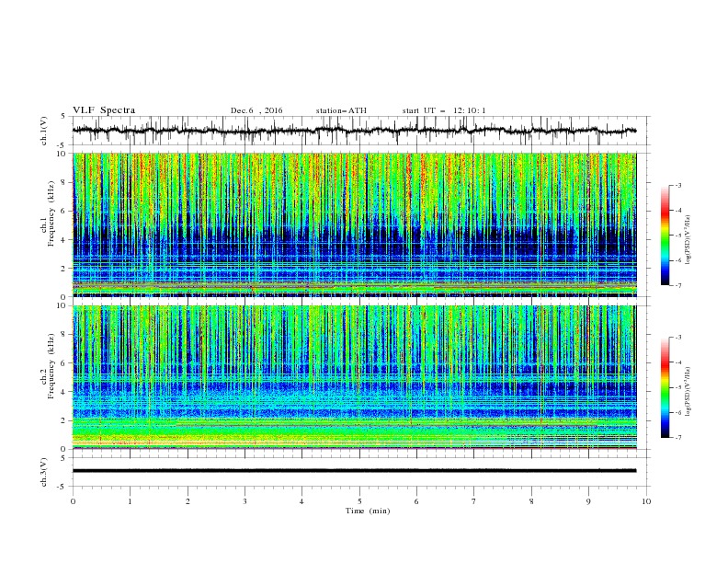The width and height of the screenshot is (728, 563).
Task: Click the 'VLF Spectra' title text
Action: point(104,110)
